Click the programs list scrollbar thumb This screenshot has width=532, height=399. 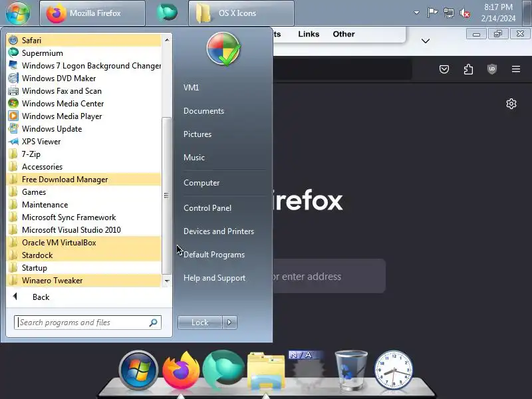point(166,196)
